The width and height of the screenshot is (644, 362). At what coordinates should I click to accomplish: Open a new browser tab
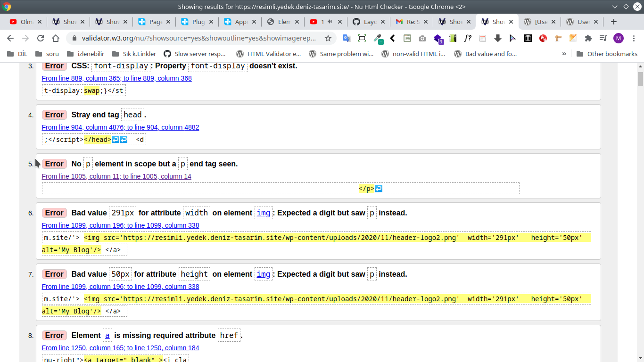[613, 22]
